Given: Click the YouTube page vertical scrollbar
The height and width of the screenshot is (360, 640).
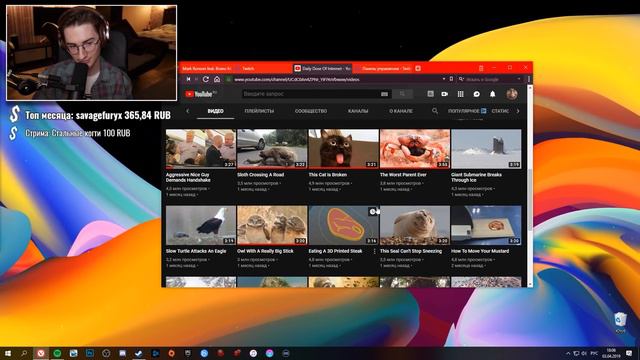Looking at the screenshot, I should coord(529,200).
